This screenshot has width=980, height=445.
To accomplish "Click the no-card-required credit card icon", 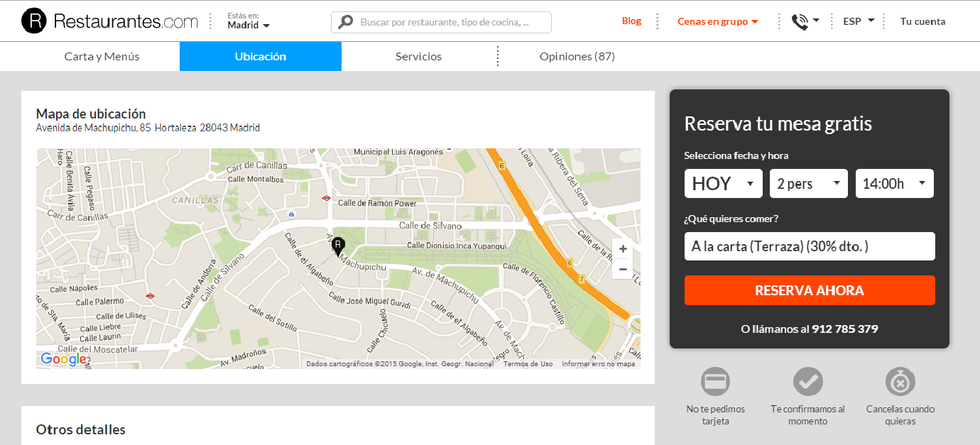I will (715, 382).
